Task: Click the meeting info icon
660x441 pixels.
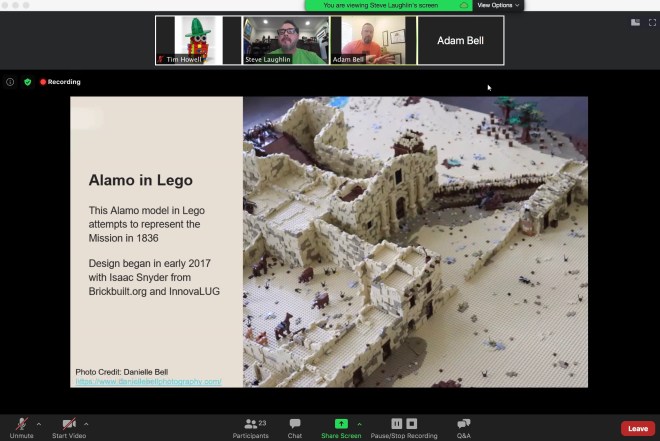Action: 10,82
